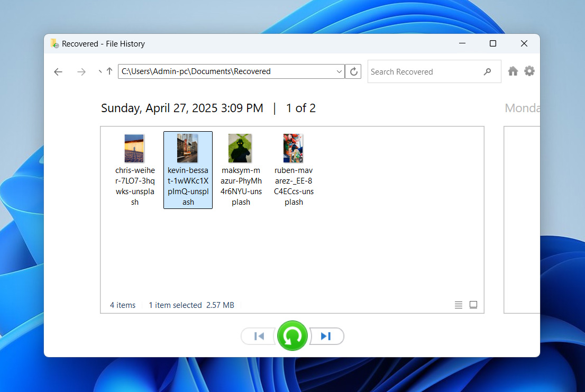Go back with the left arrow button
Image resolution: width=585 pixels, height=392 pixels.
58,71
